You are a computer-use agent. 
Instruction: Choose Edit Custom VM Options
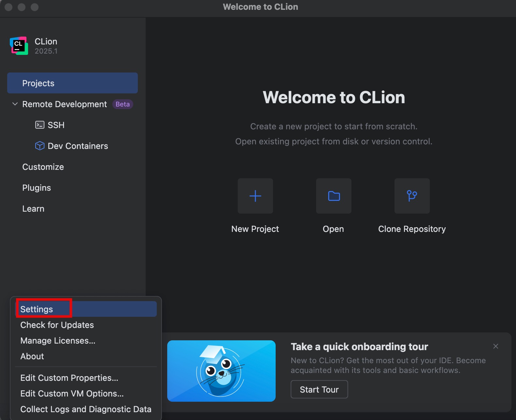72,394
